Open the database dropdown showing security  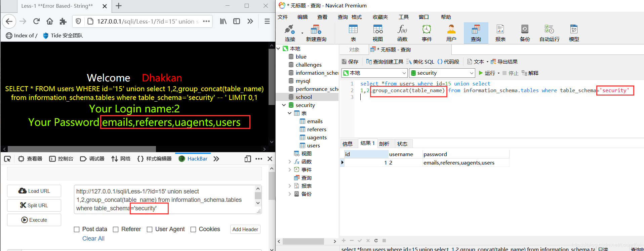pyautogui.click(x=442, y=73)
